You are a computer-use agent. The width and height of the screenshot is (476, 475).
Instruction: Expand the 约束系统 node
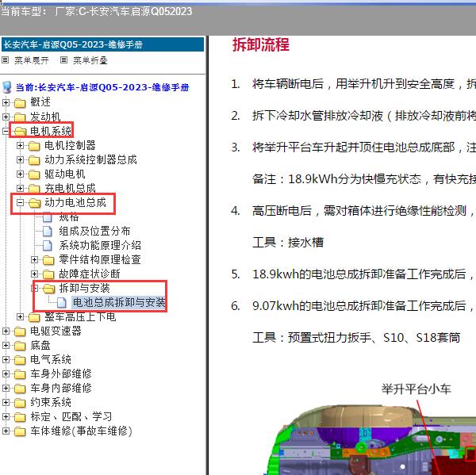(6, 403)
